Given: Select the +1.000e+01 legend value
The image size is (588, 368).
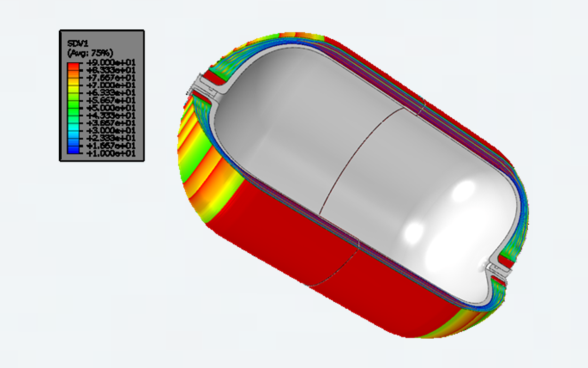Looking at the screenshot, I should (110, 153).
